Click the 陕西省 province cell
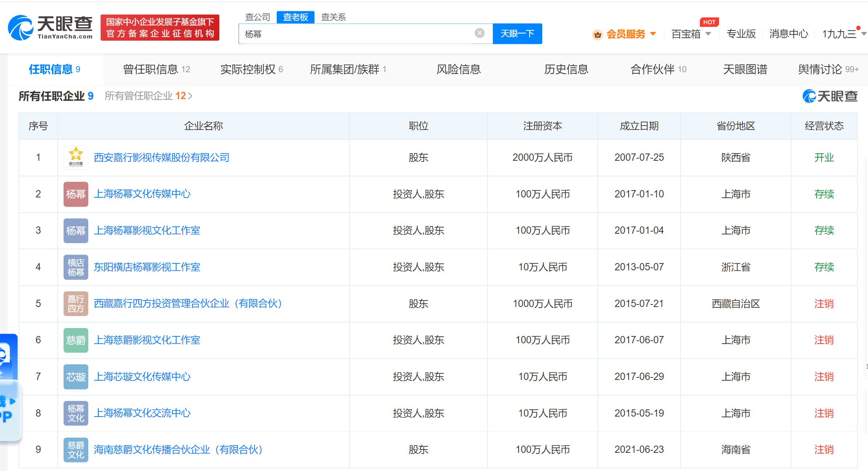Viewport: 868px width, 471px height. (736, 157)
